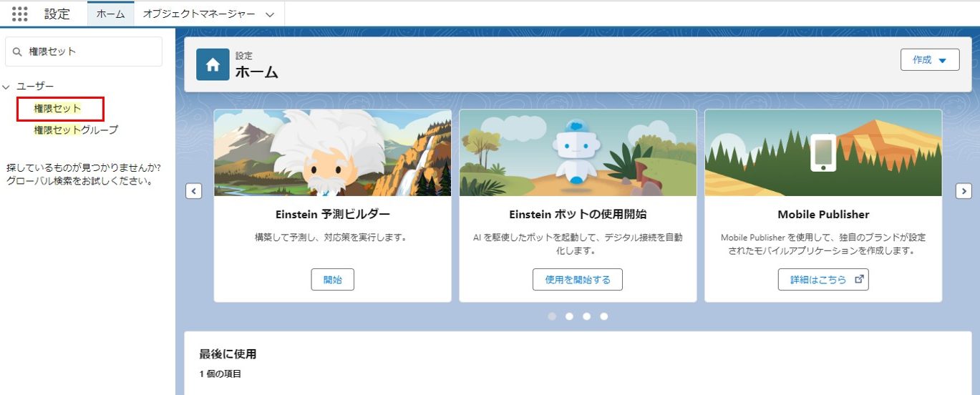This screenshot has width=980, height=395.
Task: Click the 使用を開始する button
Action: (578, 280)
